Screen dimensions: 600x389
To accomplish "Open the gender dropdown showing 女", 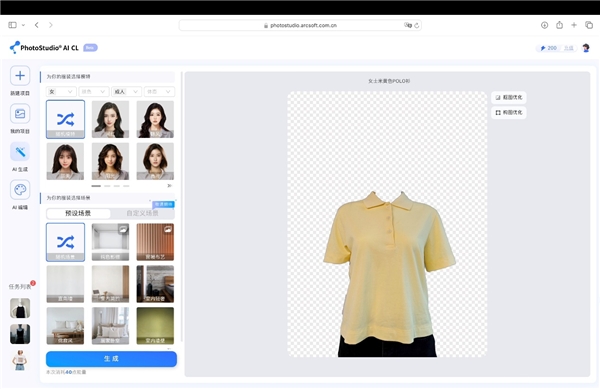I will 60,92.
